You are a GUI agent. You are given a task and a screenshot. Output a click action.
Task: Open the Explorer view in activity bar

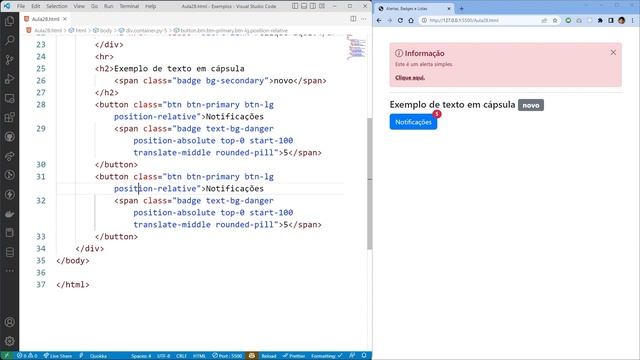[x=9, y=21]
